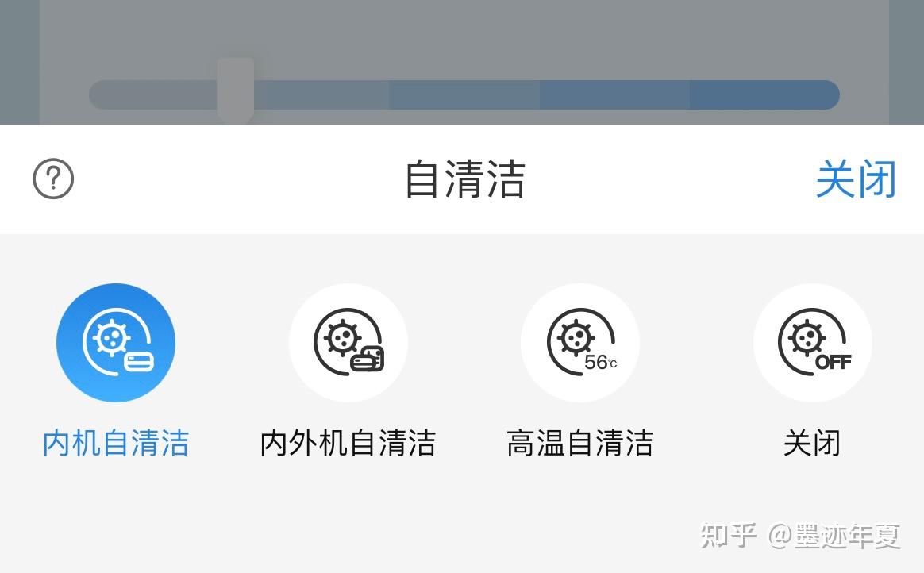
Task: Click the middle slider track segment
Action: [x=464, y=94]
